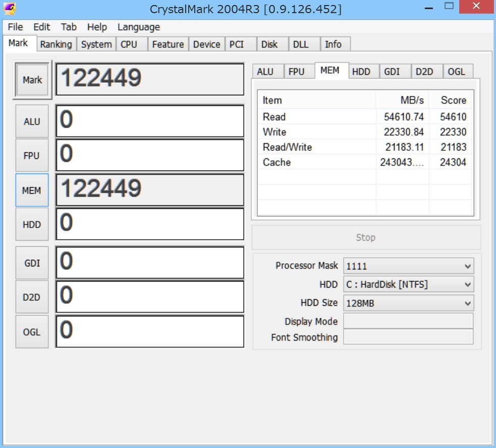Expand the HDD Size dropdown
The height and width of the screenshot is (448, 496).
(408, 303)
